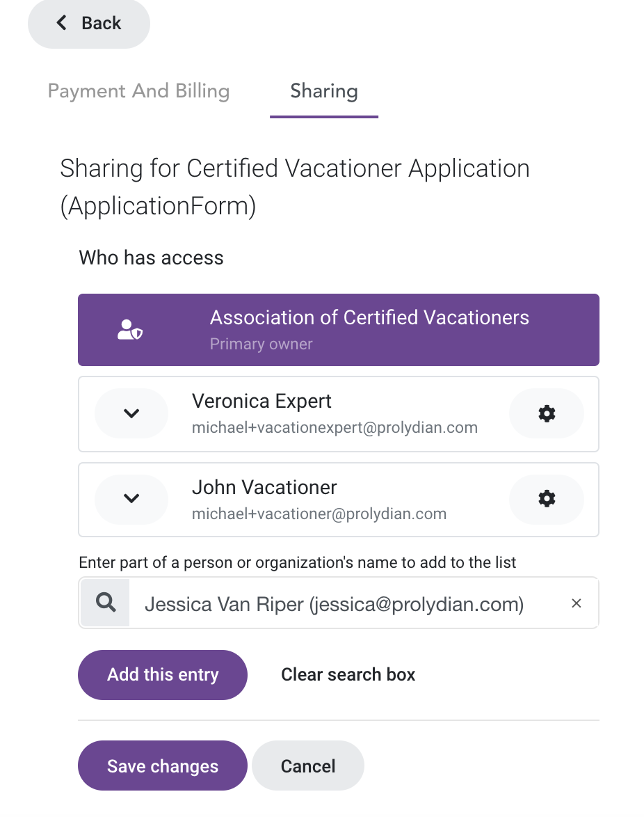Switch to Payment And Billing tab

138,91
